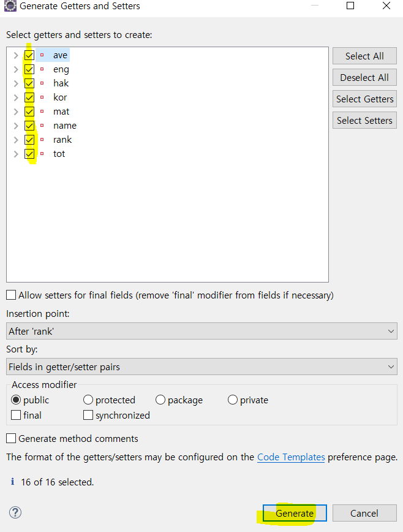Click the Generate button

[295, 514]
